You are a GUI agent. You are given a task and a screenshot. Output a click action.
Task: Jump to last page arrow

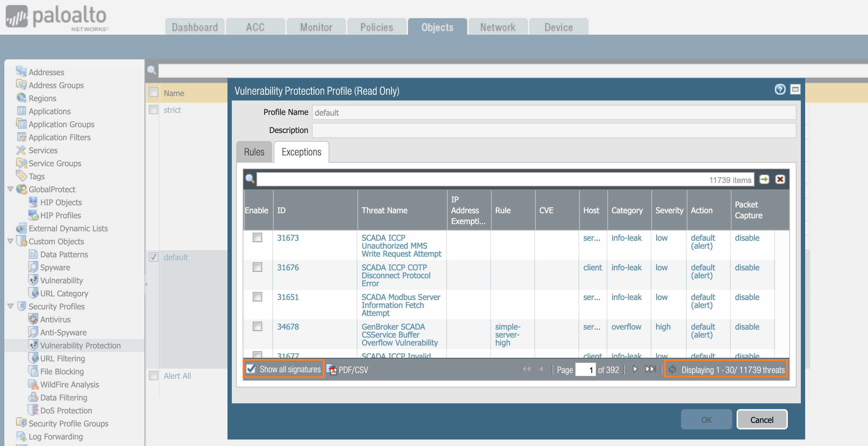[650, 369]
